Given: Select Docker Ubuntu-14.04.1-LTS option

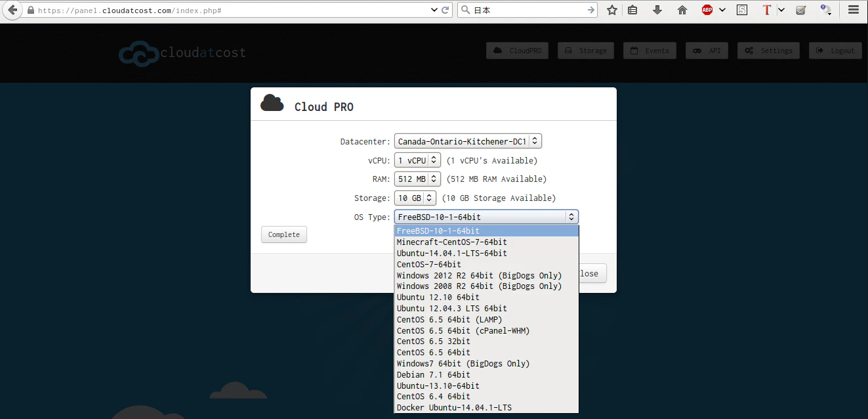Looking at the screenshot, I should [486, 408].
